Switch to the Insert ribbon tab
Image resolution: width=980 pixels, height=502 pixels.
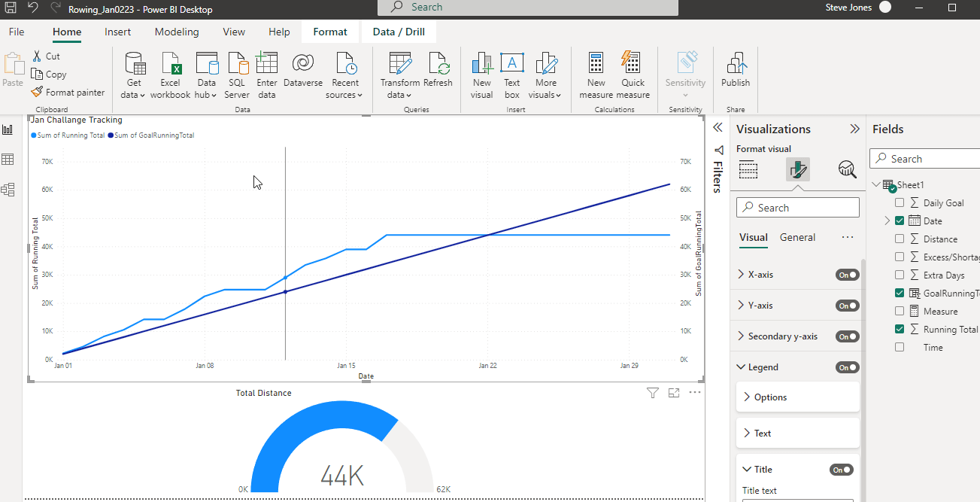coord(118,32)
